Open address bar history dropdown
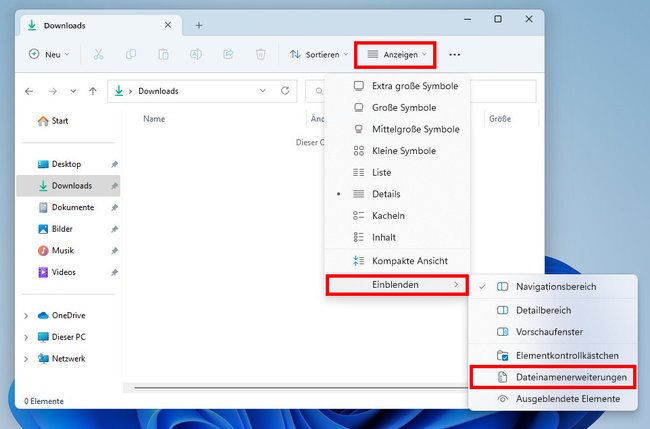This screenshot has height=429, width=650. point(262,91)
